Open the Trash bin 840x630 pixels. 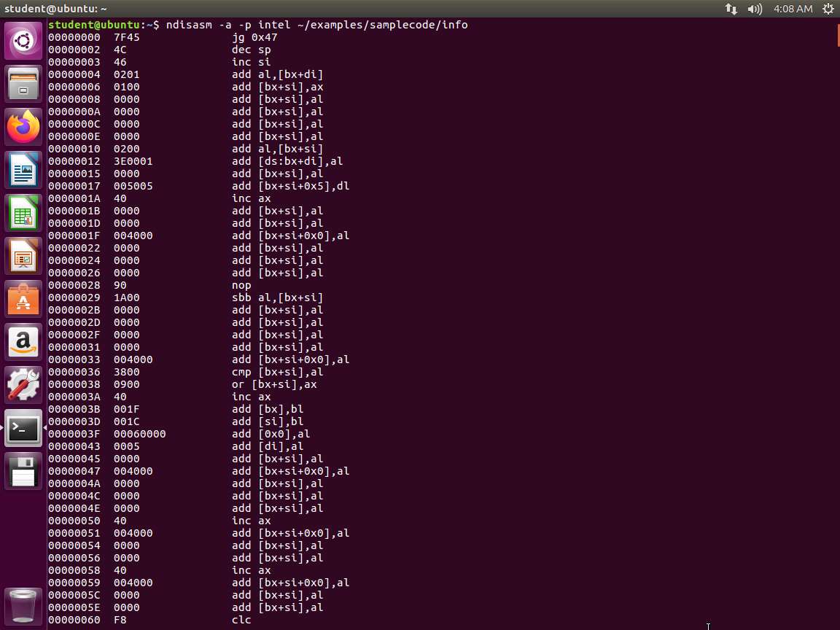(23, 605)
